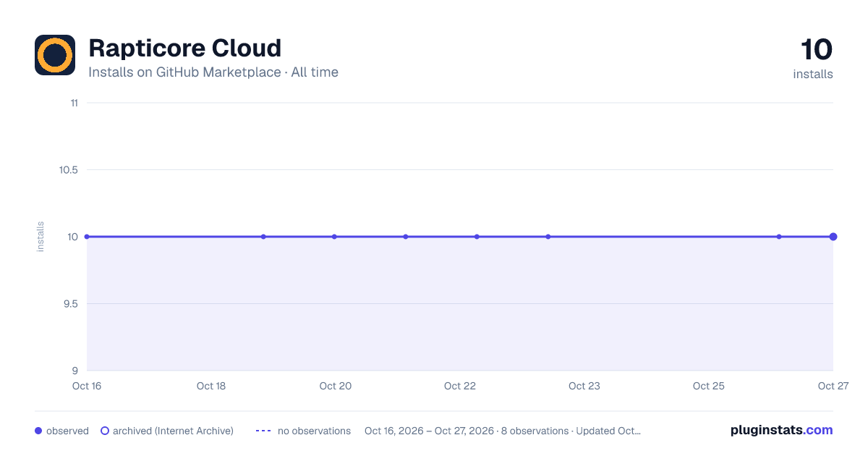Click the 'installs' label under the total count
868x456 pixels.
tap(813, 74)
